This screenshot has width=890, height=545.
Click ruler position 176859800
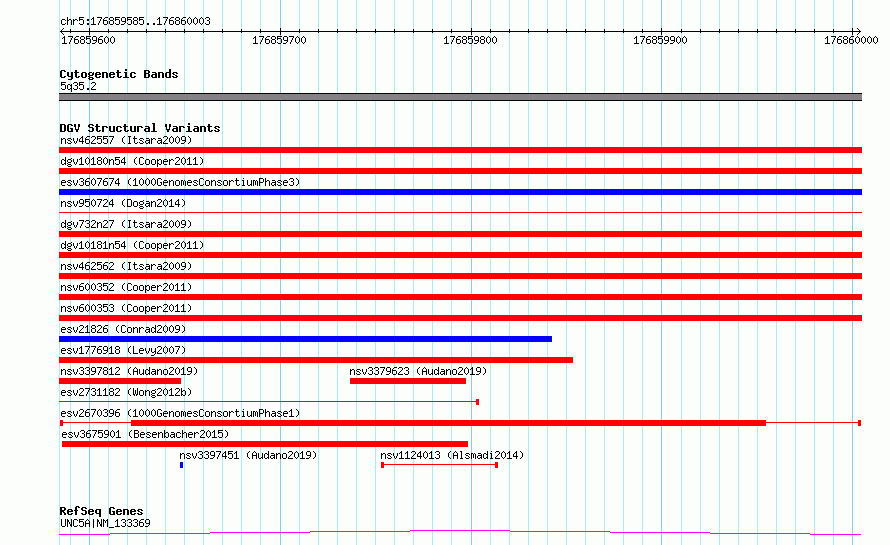tap(470, 40)
